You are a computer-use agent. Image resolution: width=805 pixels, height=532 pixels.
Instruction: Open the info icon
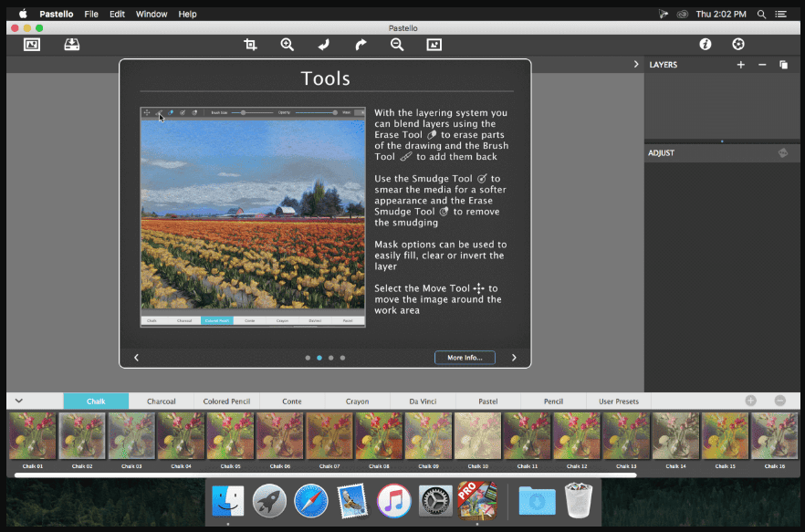[706, 44]
